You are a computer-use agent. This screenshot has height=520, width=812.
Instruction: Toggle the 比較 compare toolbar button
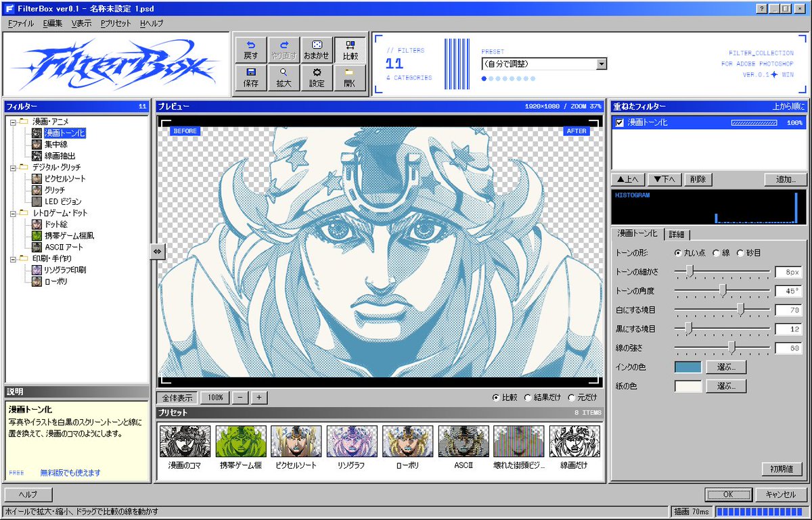pyautogui.click(x=350, y=50)
